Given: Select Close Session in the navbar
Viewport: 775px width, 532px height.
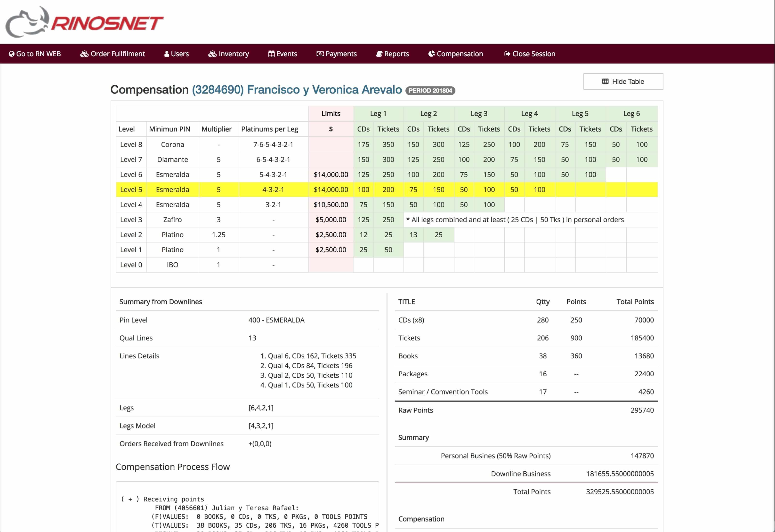Looking at the screenshot, I should tap(530, 54).
